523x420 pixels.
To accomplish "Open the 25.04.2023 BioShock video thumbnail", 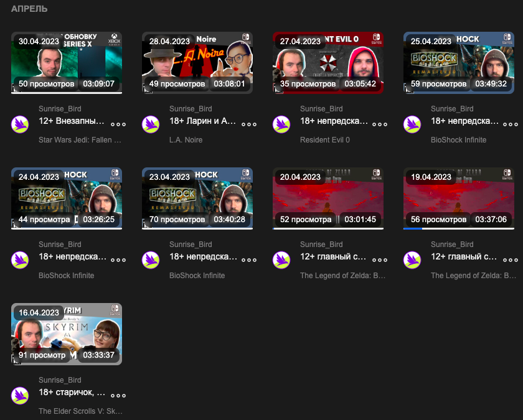I will pyautogui.click(x=459, y=63).
